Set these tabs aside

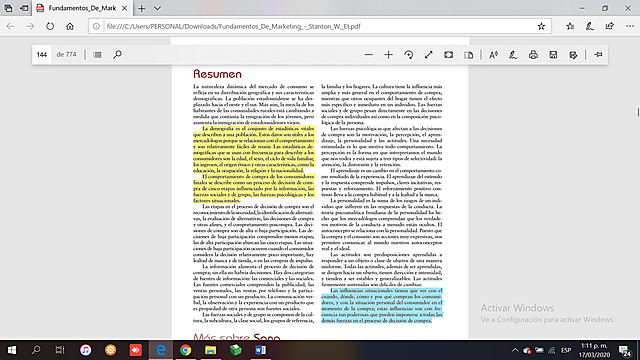(24, 8)
